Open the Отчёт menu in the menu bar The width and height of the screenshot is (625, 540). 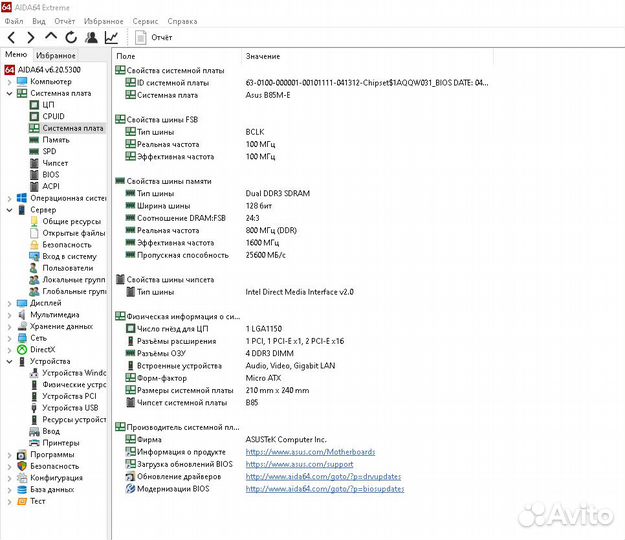65,21
